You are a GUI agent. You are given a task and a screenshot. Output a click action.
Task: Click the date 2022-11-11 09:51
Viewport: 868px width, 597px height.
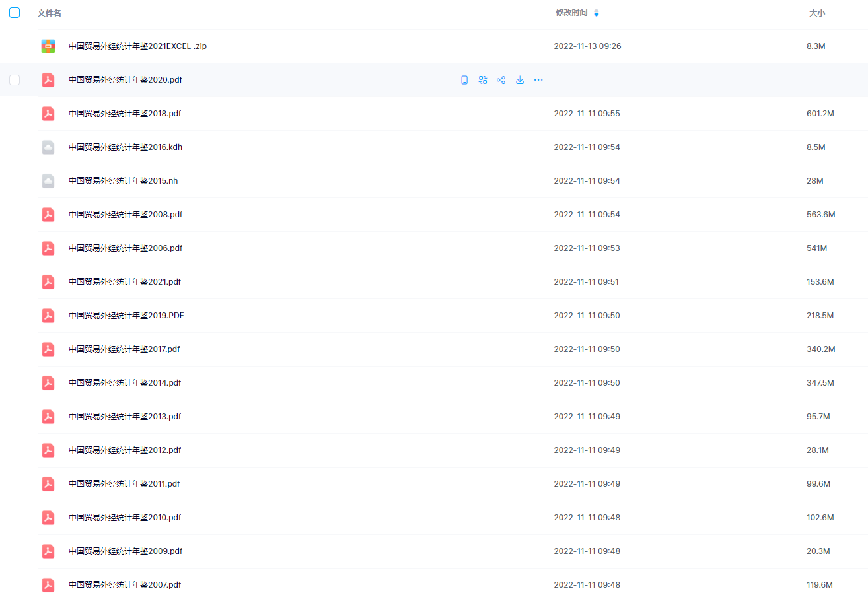tap(587, 282)
